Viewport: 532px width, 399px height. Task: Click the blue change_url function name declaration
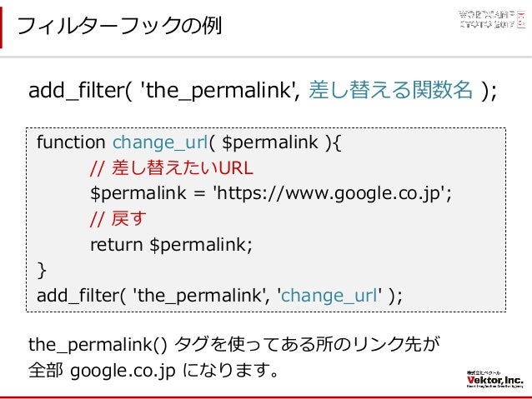tap(160, 142)
